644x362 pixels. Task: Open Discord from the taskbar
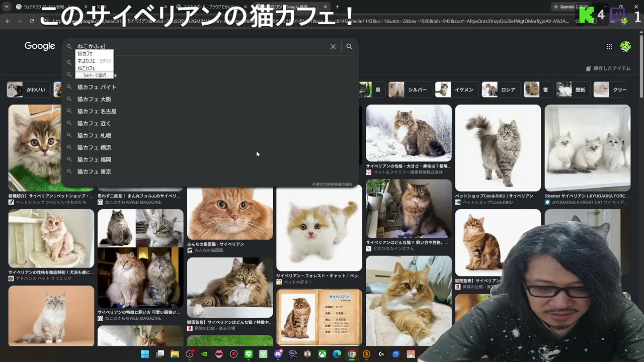[x=278, y=354]
